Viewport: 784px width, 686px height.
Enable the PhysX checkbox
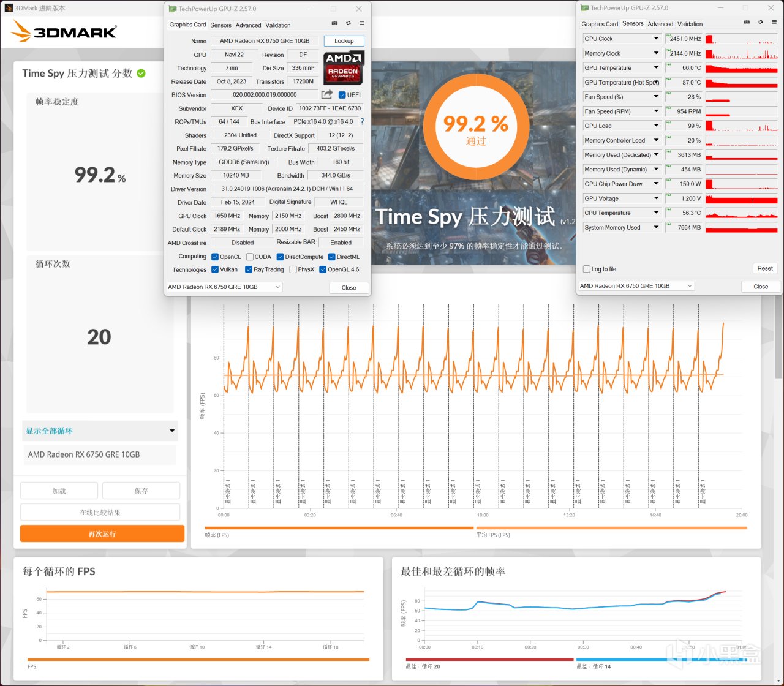pyautogui.click(x=293, y=269)
